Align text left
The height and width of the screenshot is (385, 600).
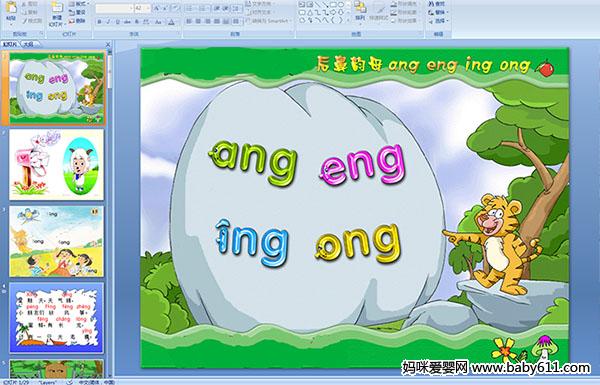pos(189,21)
